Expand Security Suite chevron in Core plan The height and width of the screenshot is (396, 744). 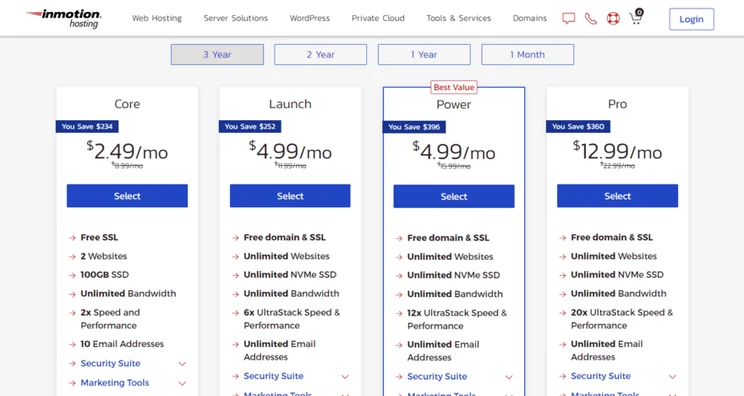click(182, 364)
